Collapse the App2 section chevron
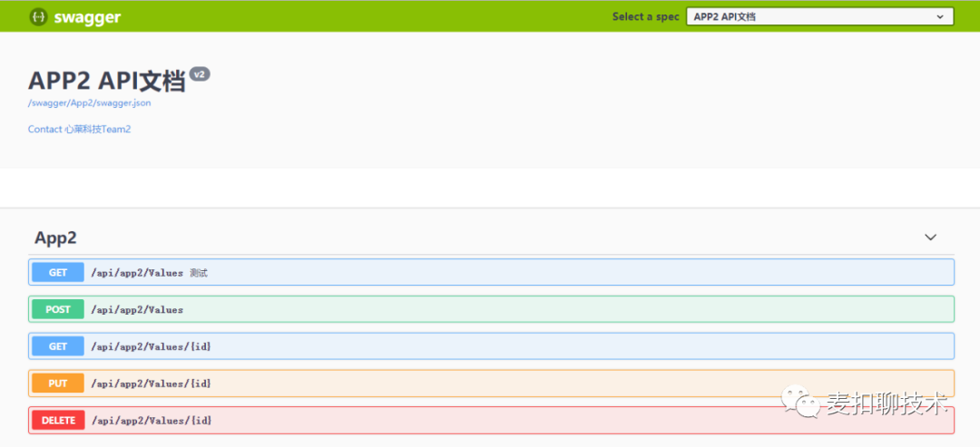The image size is (980, 447). (x=931, y=238)
